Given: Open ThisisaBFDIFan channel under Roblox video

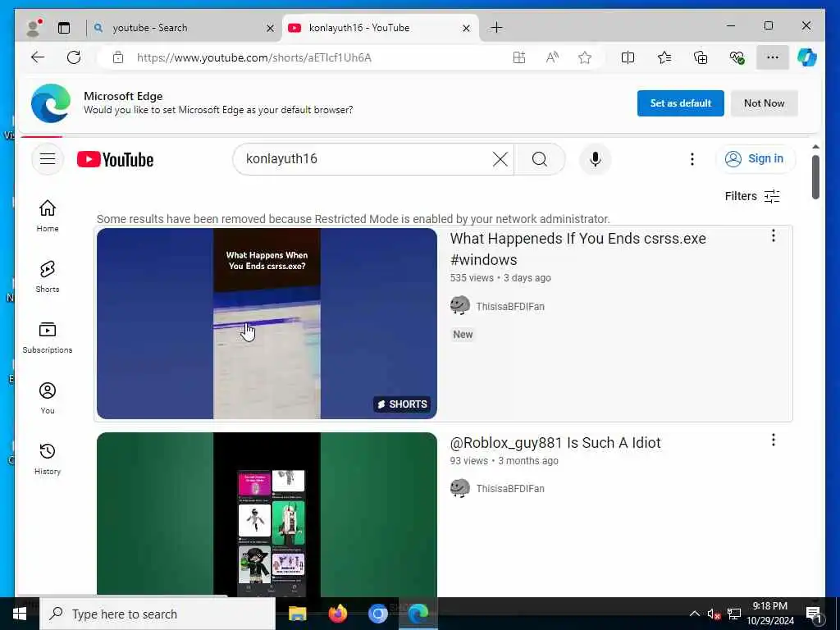Looking at the screenshot, I should pyautogui.click(x=509, y=489).
